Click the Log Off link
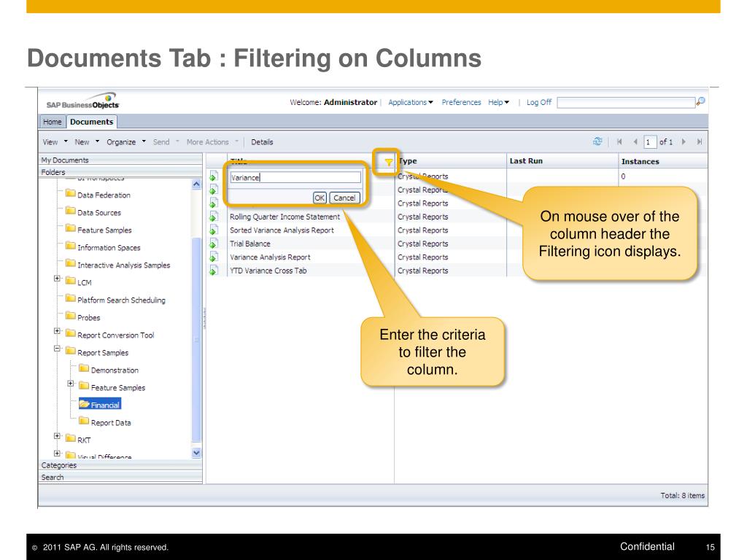 tap(539, 102)
